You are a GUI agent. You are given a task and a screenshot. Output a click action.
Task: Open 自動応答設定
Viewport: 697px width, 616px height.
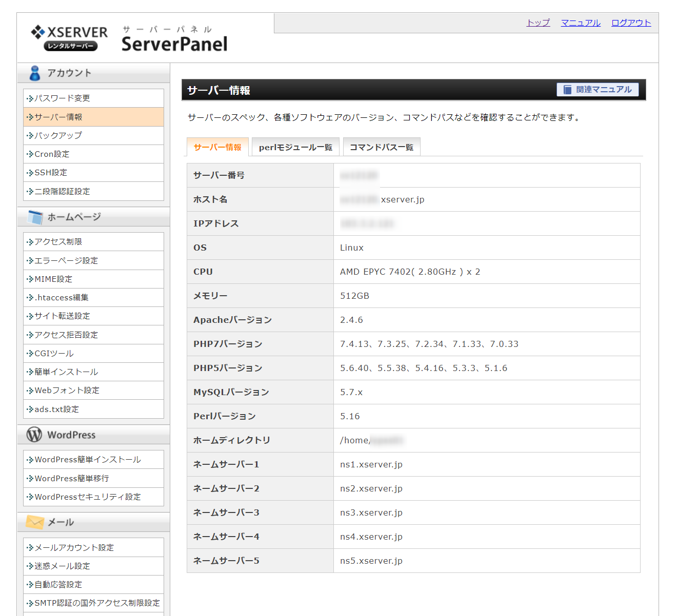(94, 584)
